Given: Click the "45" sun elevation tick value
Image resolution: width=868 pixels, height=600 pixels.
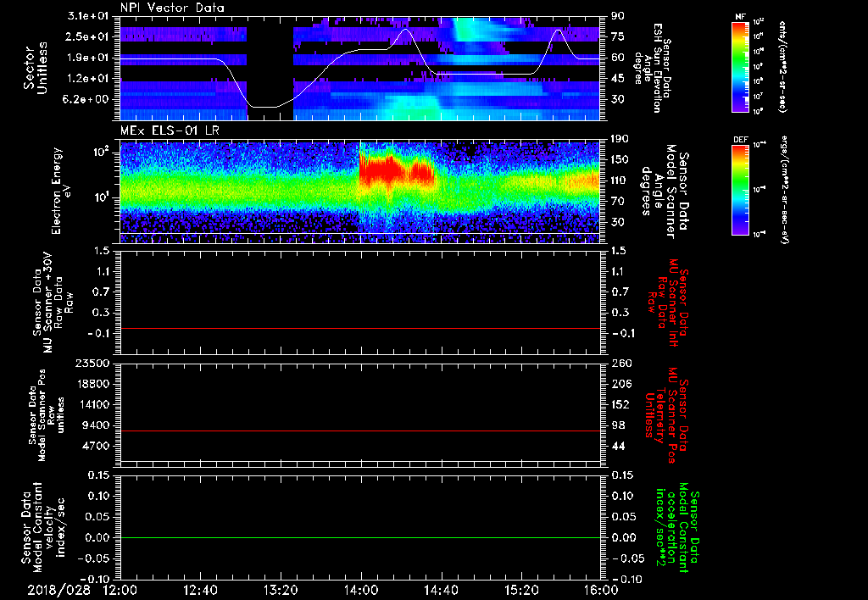Looking at the screenshot, I should [x=617, y=79].
